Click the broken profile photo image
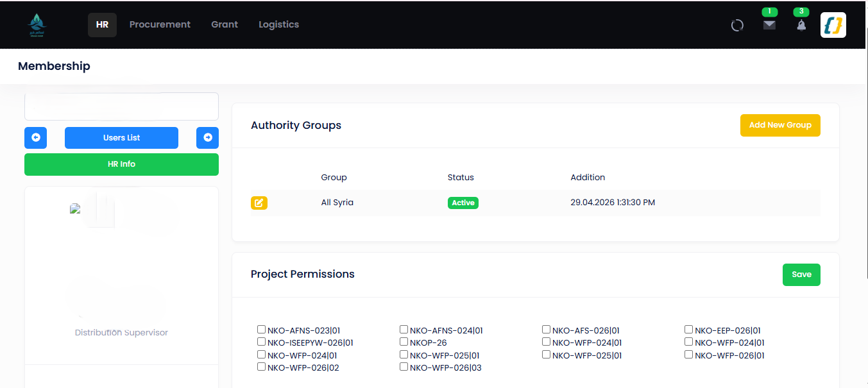This screenshot has width=868, height=388. (75, 208)
